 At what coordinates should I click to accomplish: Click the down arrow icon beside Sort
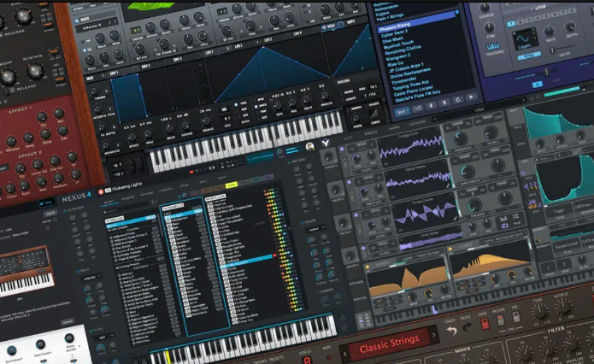click(431, 106)
